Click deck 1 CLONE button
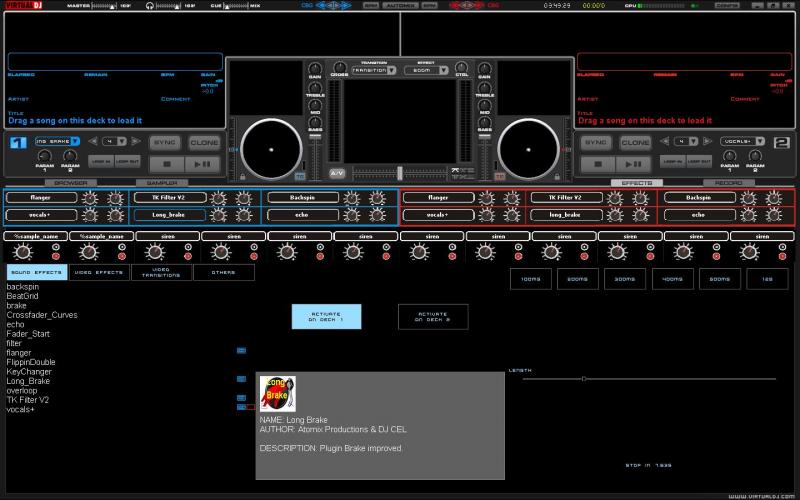Viewport: 800px width, 500px height. [x=204, y=142]
